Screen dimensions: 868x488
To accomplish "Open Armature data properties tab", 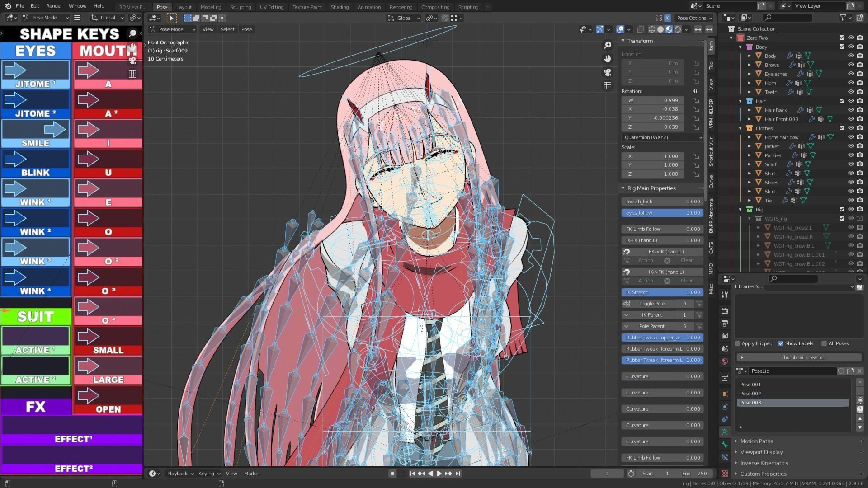I will 725,432.
